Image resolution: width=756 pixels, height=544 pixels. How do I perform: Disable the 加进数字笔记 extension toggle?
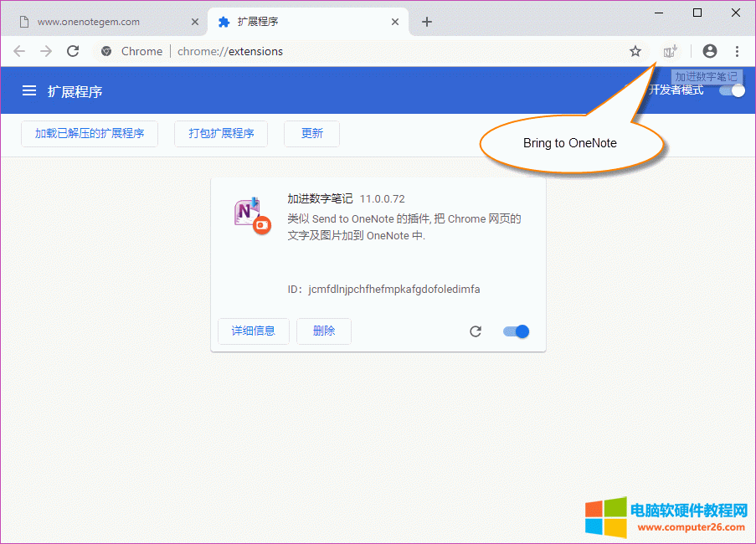tap(516, 331)
